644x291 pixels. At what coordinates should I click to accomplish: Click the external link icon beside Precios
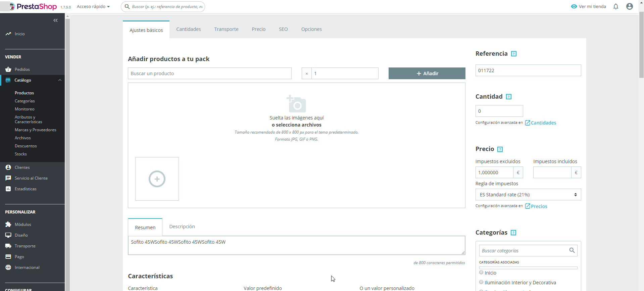(528, 206)
